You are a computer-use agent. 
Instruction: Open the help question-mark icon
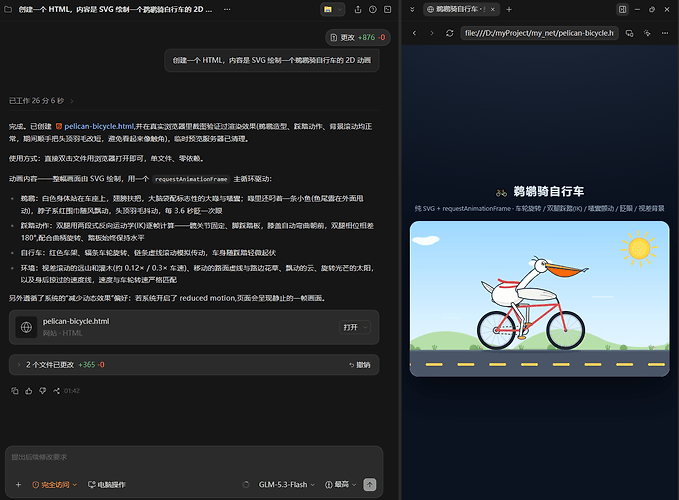coord(372,9)
